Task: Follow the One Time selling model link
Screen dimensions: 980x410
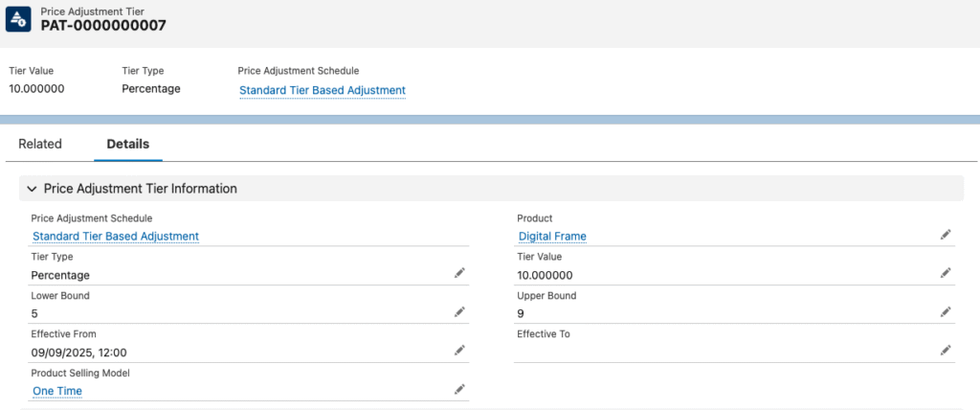Action: pyautogui.click(x=57, y=391)
